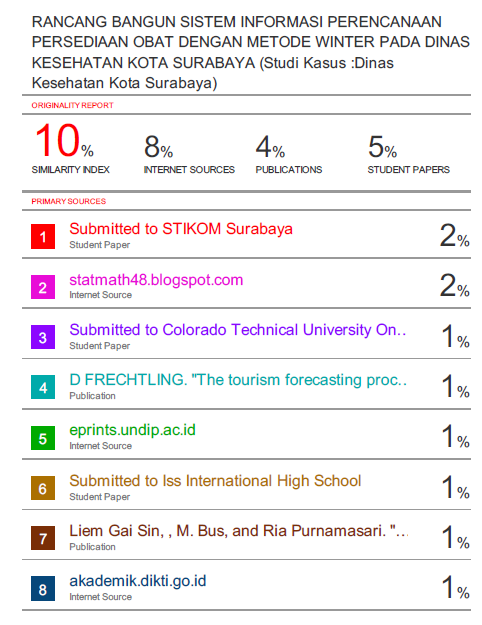Screen dimensions: 482x625
Task: Click the 5% student papers value
Action: pos(382,146)
